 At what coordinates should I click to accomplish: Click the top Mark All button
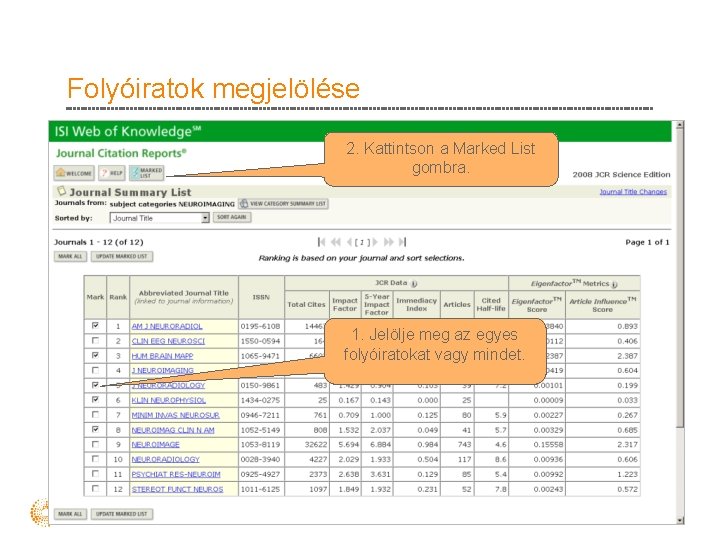pyautogui.click(x=70, y=256)
